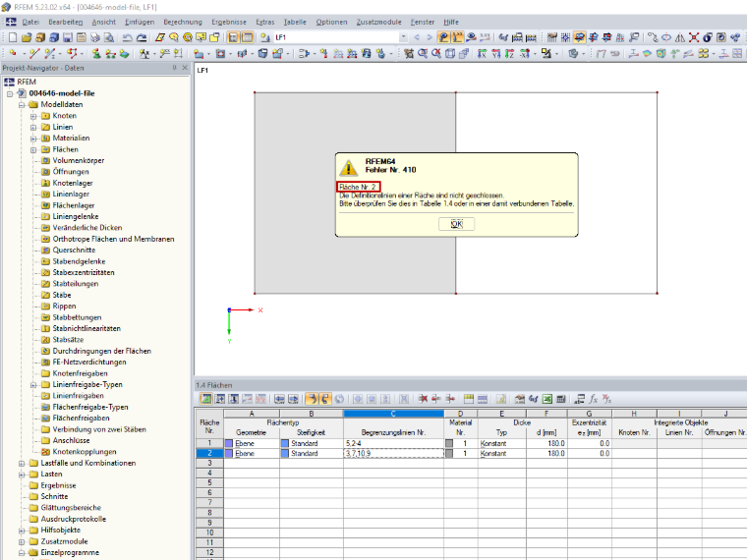Click the view in Z direction icon
This screenshot has width=747, height=560.
(x=510, y=53)
